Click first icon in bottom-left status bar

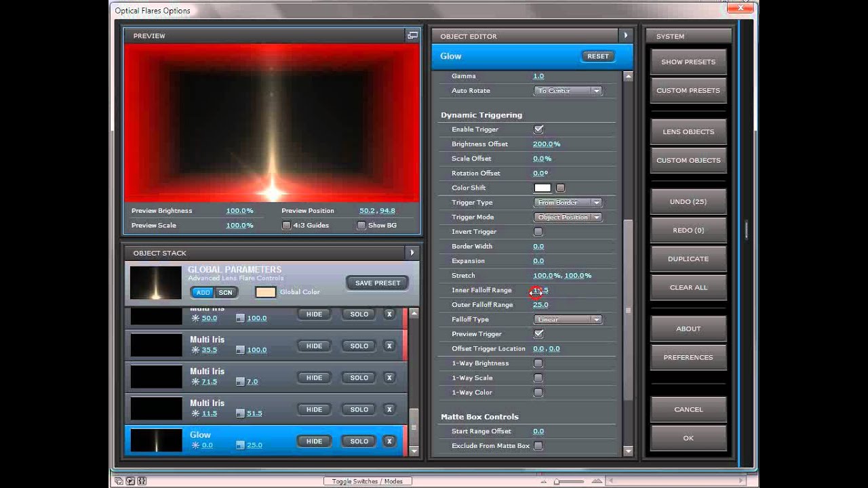119,481
